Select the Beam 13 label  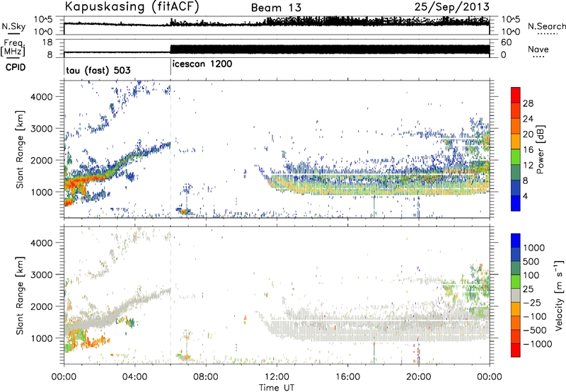tap(276, 8)
